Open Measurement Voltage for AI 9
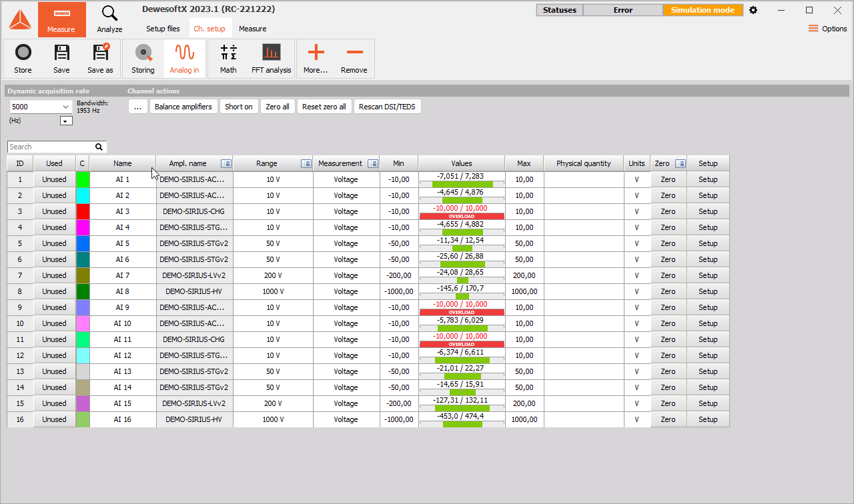 coord(346,307)
